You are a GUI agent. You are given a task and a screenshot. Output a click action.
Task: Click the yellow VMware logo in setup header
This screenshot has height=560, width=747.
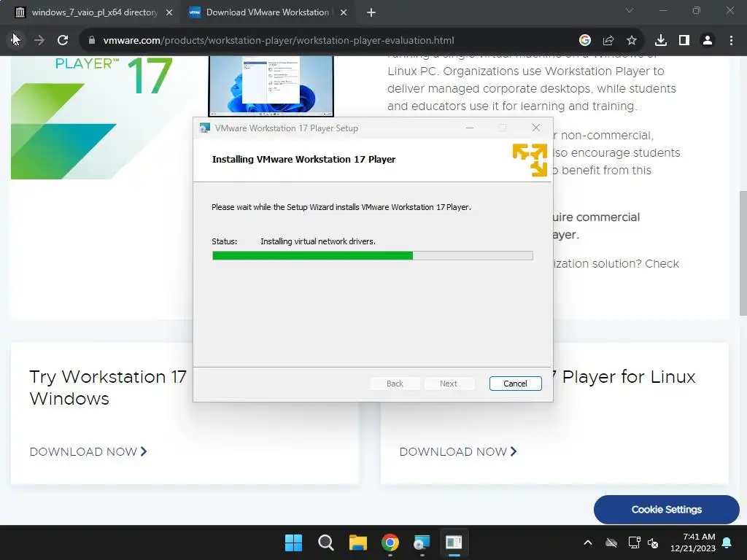[530, 160]
